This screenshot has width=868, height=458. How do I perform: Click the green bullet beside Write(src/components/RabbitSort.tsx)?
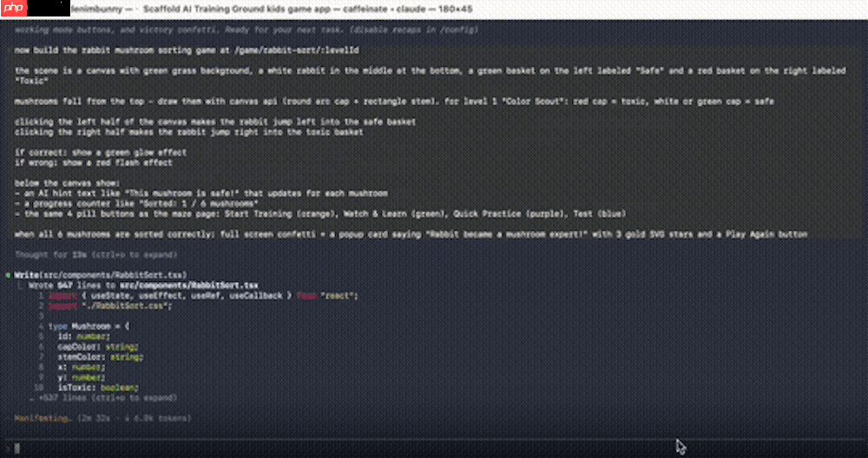(9, 275)
